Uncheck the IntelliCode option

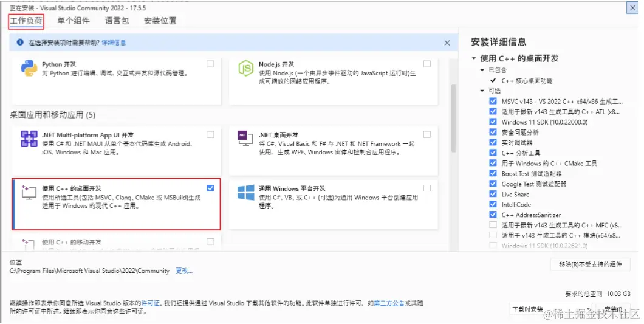tap(493, 204)
